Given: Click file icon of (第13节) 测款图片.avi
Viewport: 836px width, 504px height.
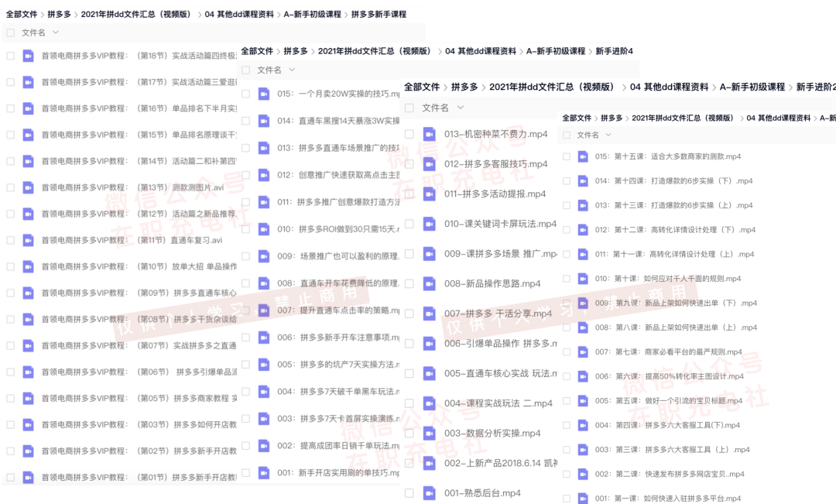Looking at the screenshot, I should tap(28, 187).
